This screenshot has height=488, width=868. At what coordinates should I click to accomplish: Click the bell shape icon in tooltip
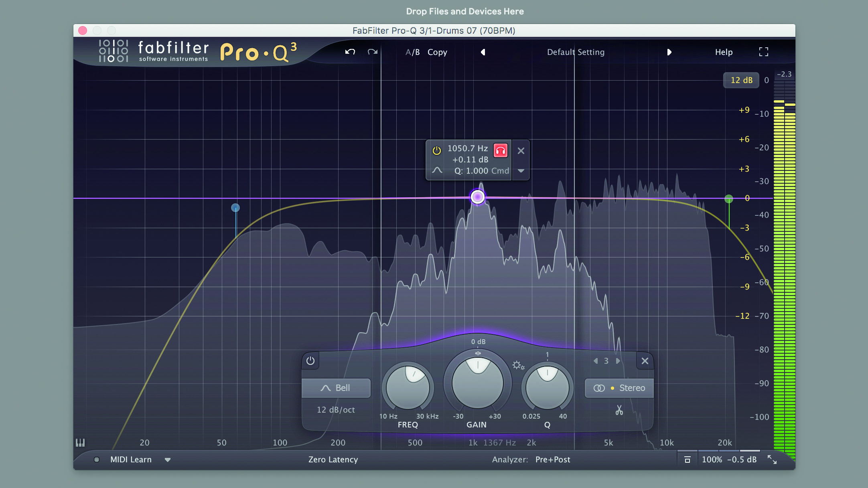pos(437,170)
